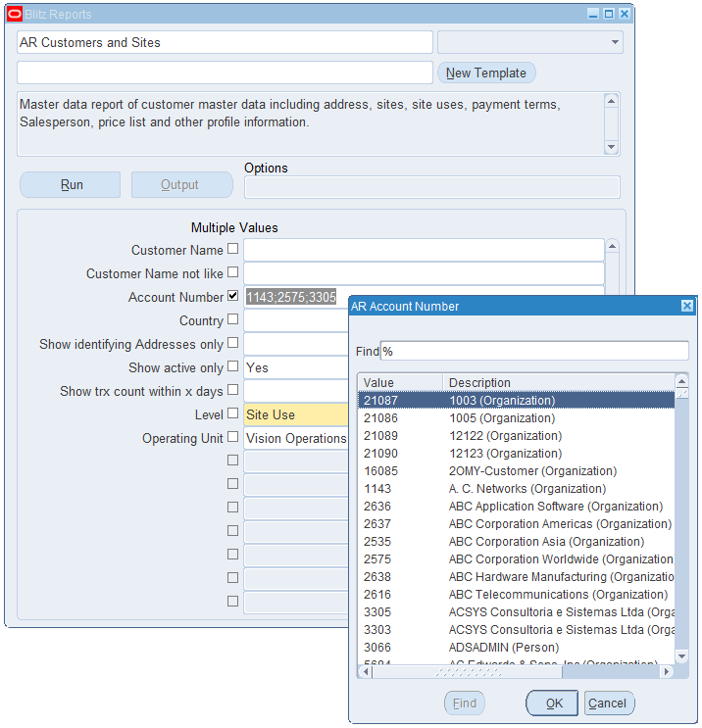702x728 pixels.
Task: Click the account list horizontal scroll right arrow
Action: click(667, 671)
